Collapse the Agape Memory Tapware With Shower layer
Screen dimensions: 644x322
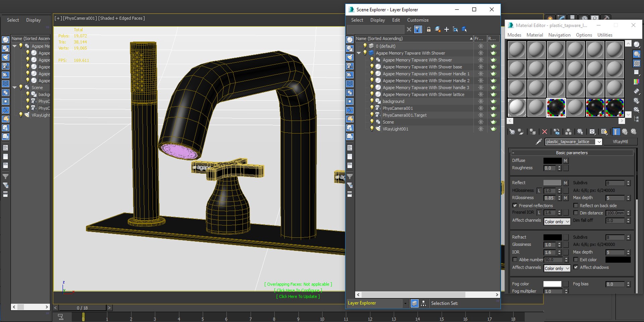[359, 53]
